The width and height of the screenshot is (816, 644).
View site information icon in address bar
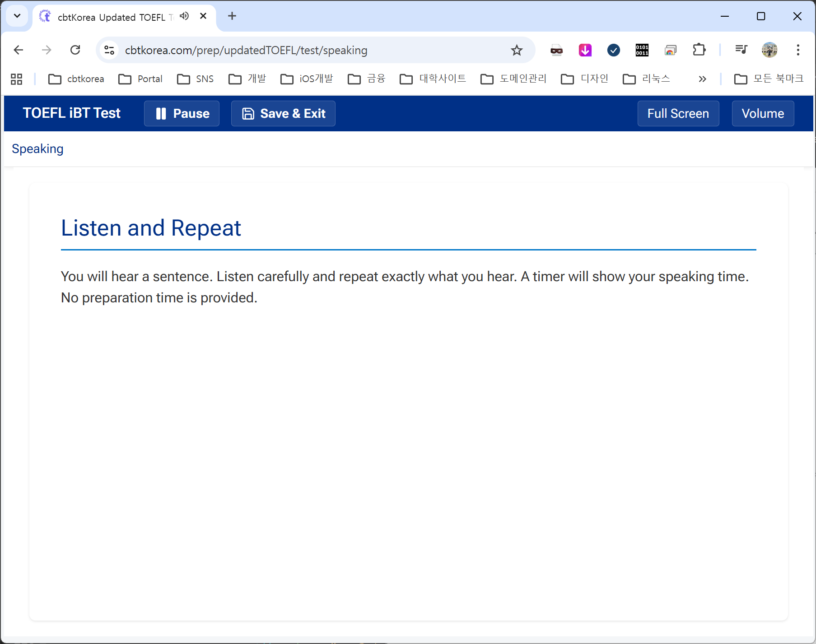pyautogui.click(x=109, y=50)
